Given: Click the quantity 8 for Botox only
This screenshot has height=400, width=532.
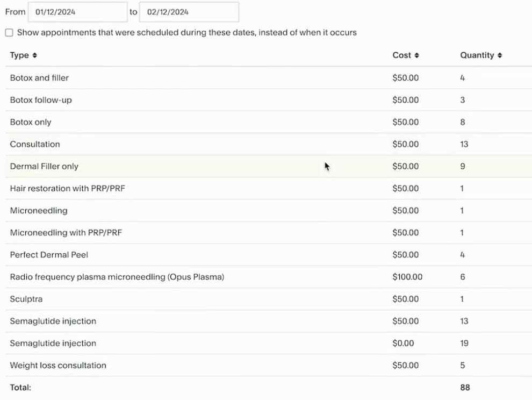Looking at the screenshot, I should [463, 122].
